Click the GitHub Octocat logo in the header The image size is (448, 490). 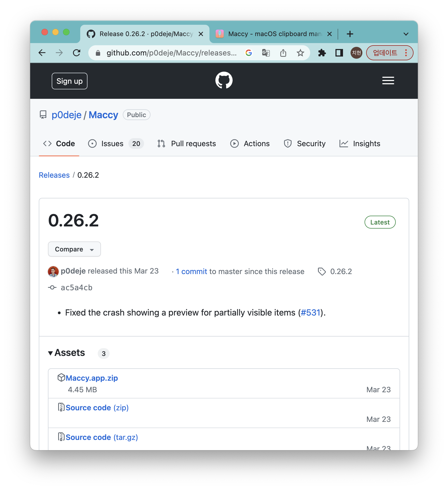(x=224, y=80)
